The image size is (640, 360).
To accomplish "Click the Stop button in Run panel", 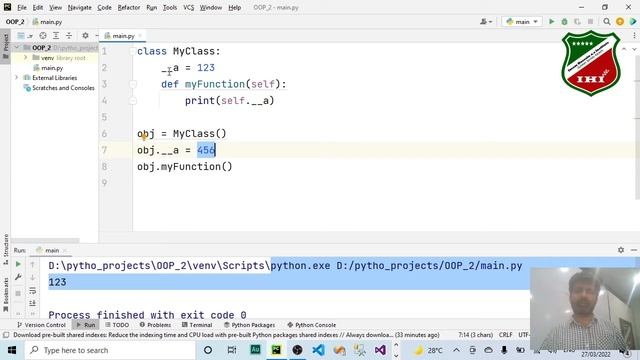I will pos(18,293).
